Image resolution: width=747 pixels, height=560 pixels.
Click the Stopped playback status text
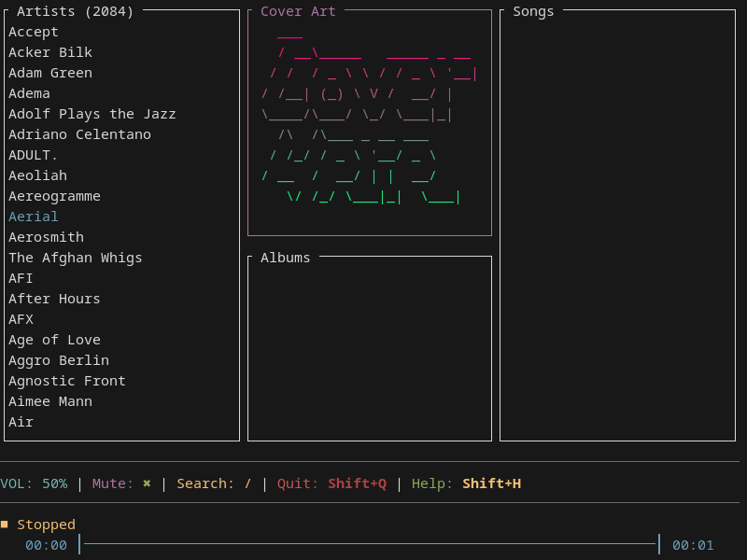46,525
